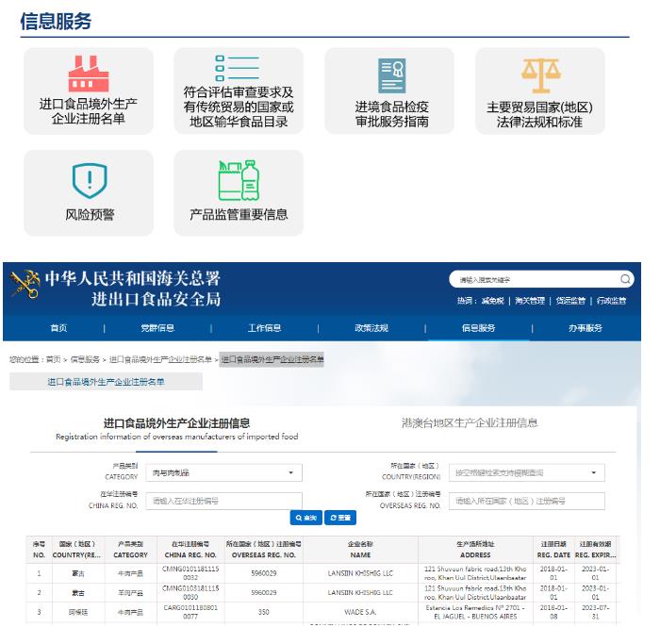Click hot word 货运监管

pos(570,301)
